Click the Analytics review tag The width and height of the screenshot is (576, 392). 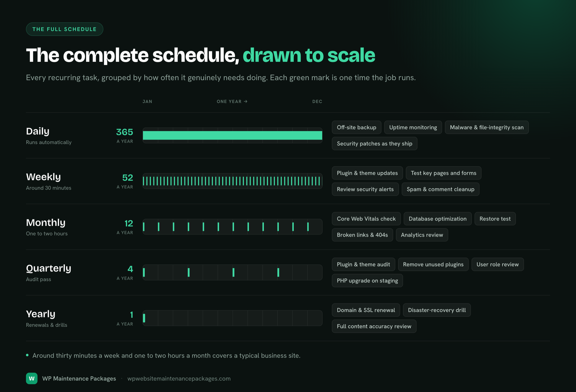pyautogui.click(x=422, y=235)
